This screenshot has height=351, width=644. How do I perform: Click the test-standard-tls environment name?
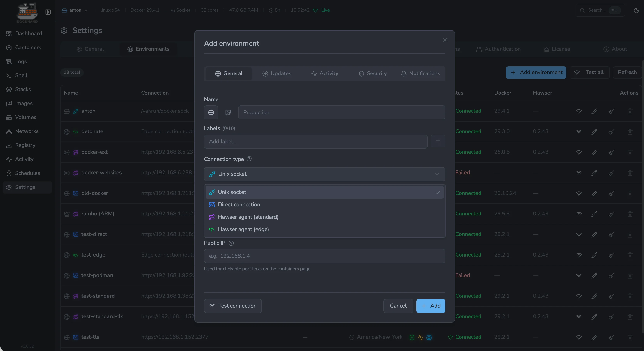(102, 316)
